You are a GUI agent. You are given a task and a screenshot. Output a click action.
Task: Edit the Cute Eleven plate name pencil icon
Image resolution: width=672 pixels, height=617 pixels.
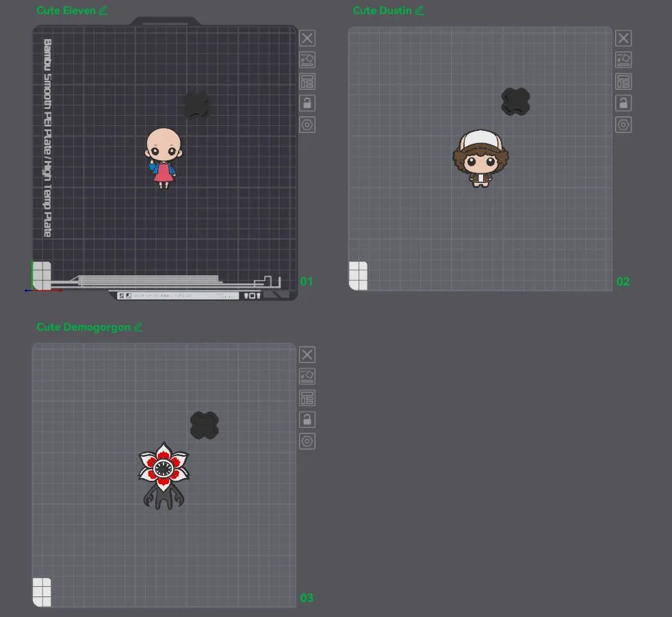coord(103,10)
